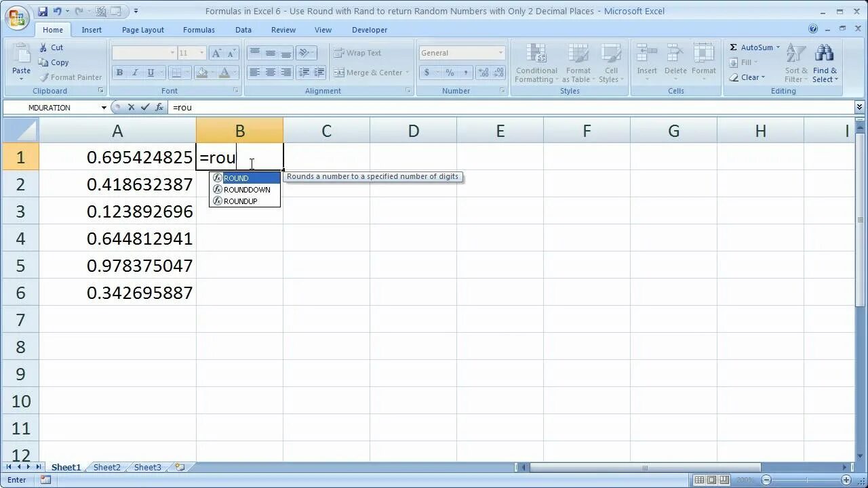Decrease decimal places
The image size is (868, 488).
pos(498,73)
